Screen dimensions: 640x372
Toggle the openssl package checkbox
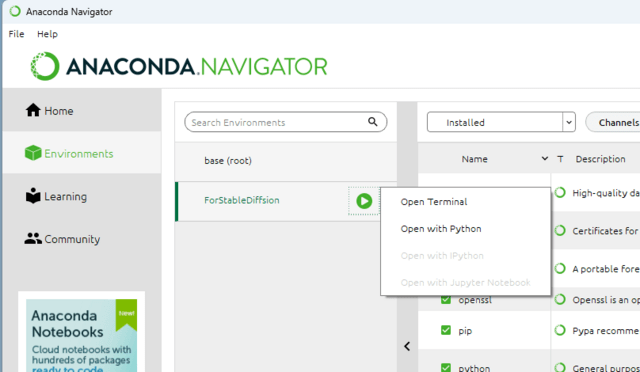click(446, 299)
